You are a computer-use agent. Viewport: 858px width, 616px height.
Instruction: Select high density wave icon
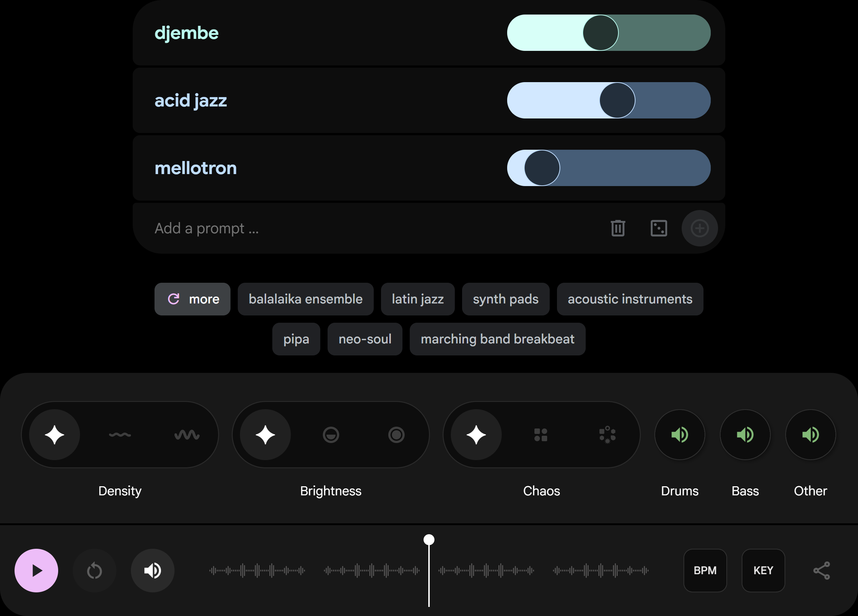pos(187,435)
